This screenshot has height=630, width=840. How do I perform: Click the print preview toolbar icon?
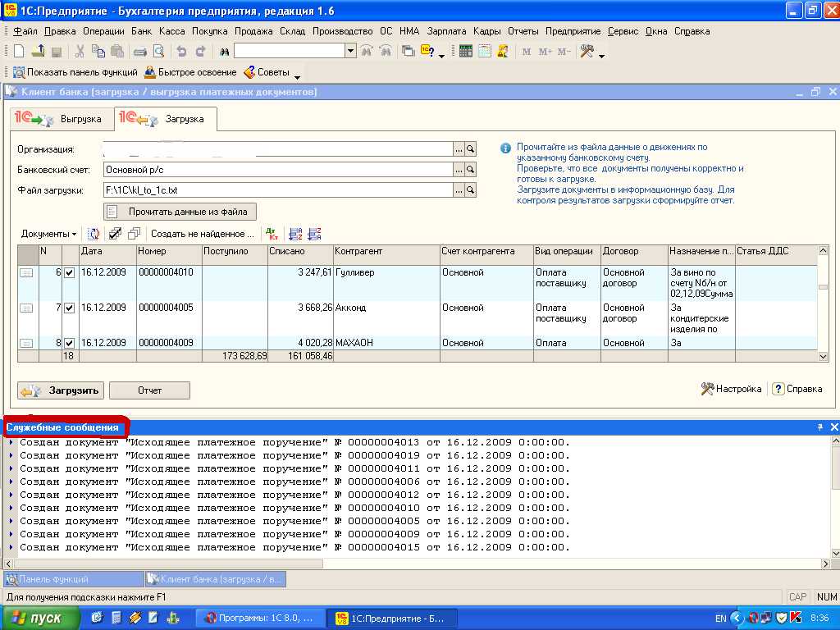click(x=157, y=51)
